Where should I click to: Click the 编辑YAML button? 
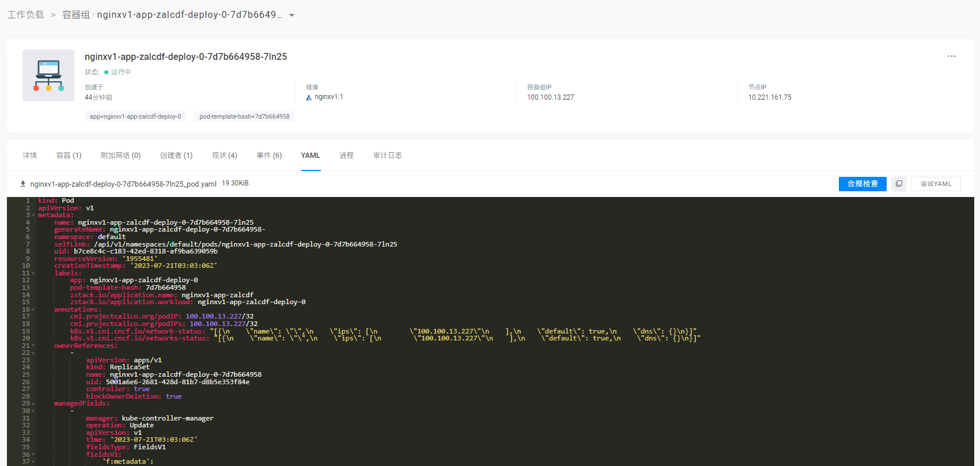click(936, 184)
